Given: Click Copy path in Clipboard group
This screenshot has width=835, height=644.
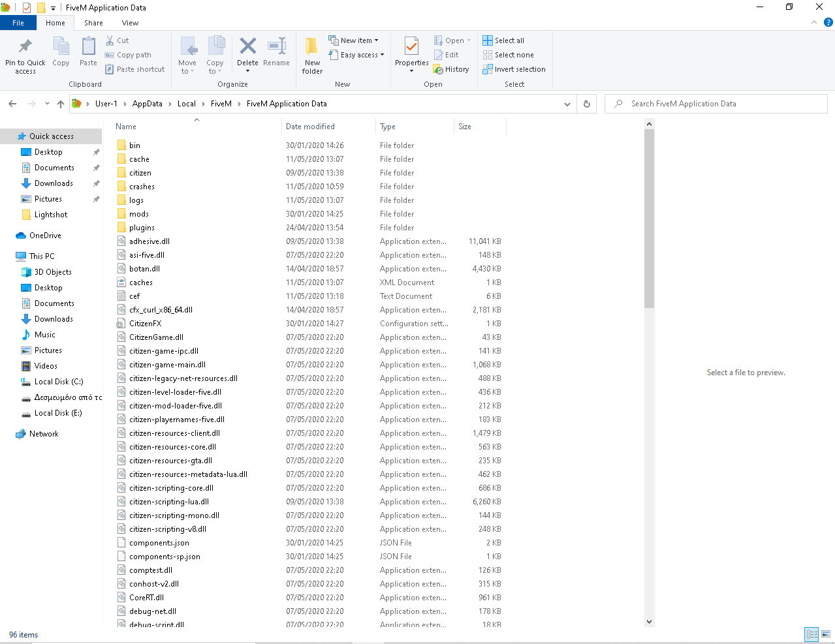Looking at the screenshot, I should tap(128, 55).
